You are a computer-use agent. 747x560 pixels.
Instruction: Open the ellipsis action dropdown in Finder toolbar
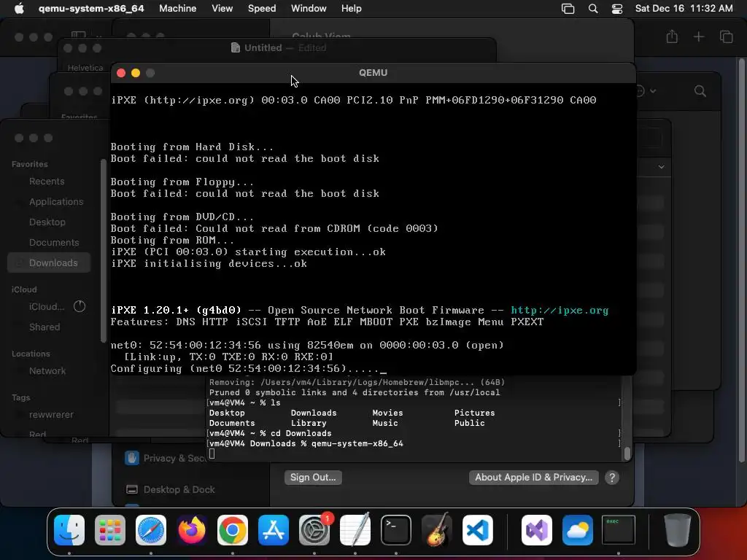(x=647, y=90)
